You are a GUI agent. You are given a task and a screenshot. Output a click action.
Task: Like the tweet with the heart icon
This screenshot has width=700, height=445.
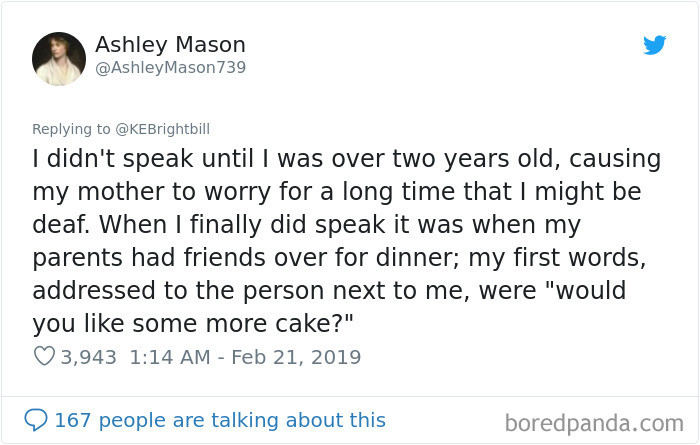click(x=44, y=356)
